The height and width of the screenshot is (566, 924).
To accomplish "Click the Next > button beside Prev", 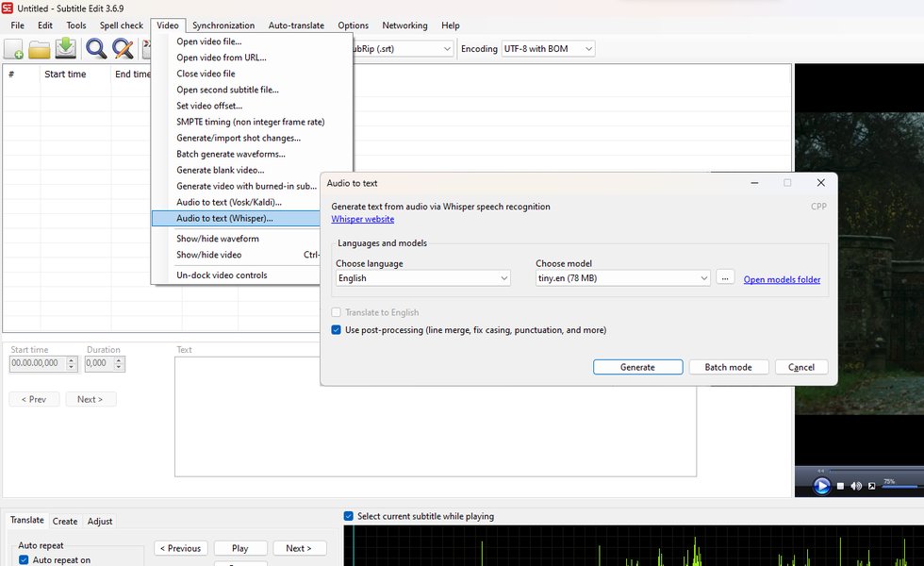I will tap(91, 399).
